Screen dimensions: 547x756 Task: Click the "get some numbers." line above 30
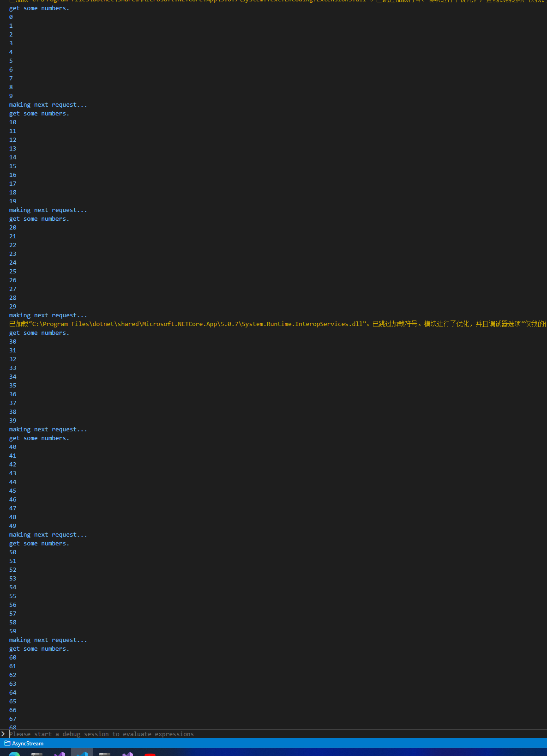(x=39, y=333)
